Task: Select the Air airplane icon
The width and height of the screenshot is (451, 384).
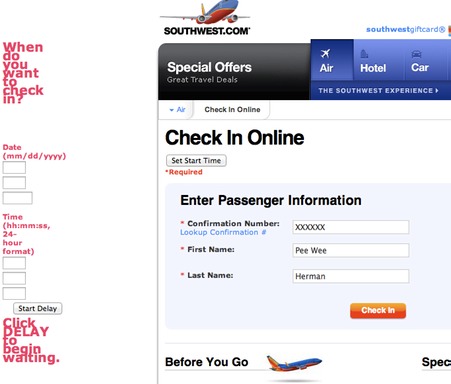Action: [x=325, y=53]
